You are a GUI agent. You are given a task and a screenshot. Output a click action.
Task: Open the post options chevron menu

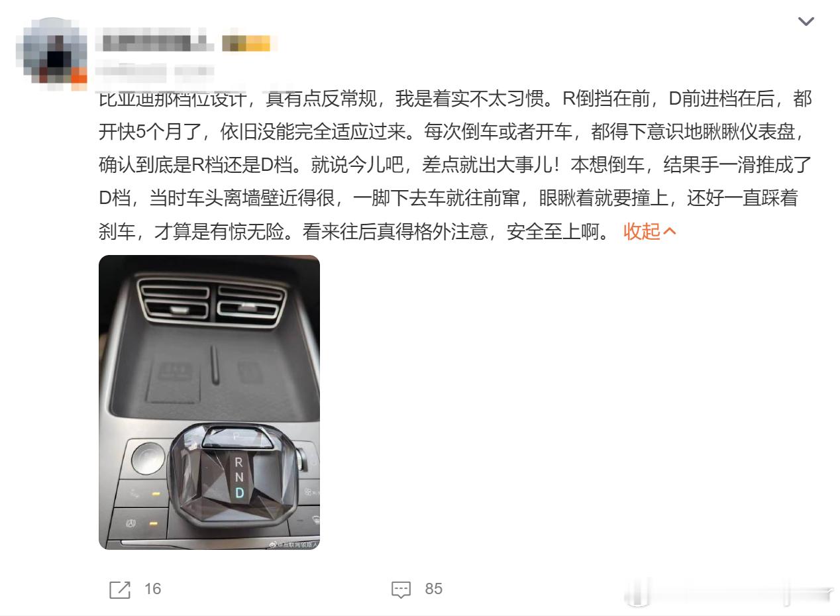806,22
